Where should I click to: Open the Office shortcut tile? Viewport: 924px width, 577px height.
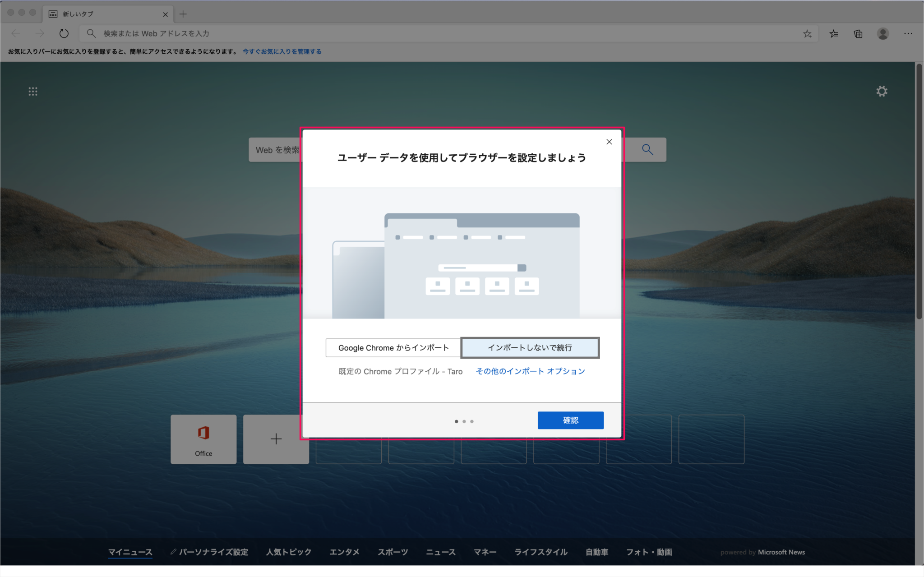203,439
